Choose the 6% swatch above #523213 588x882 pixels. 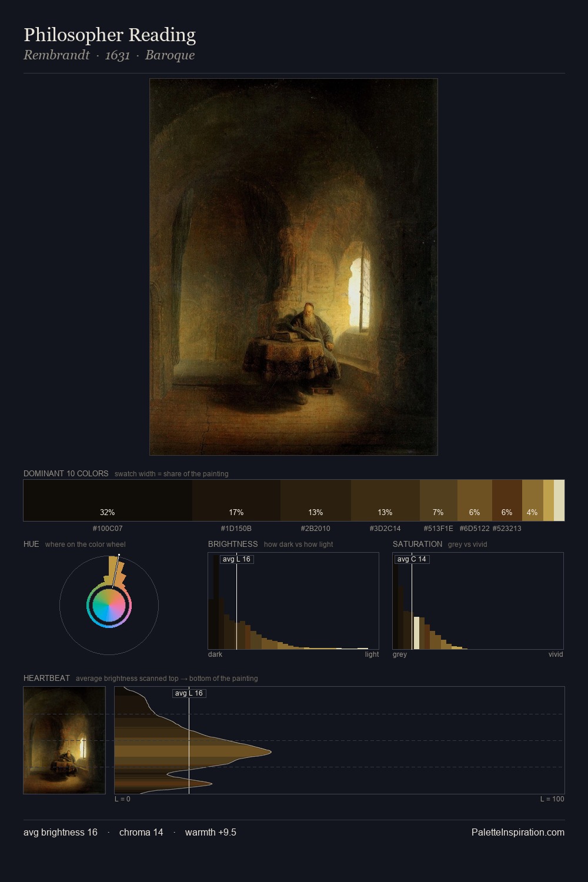pyautogui.click(x=507, y=500)
